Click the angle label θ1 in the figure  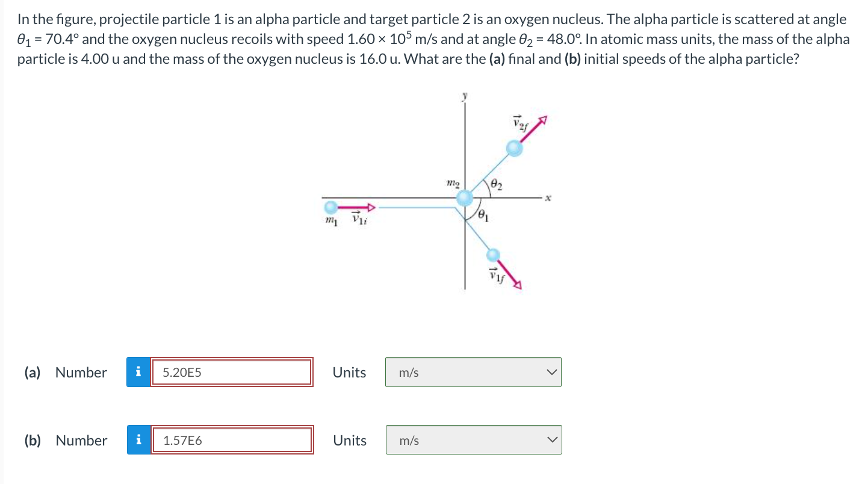tap(482, 214)
